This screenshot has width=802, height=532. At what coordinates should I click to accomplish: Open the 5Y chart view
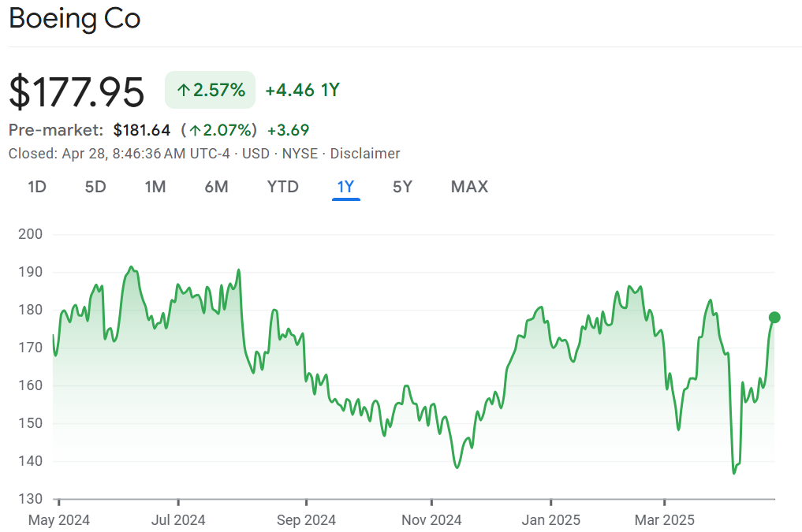[x=402, y=187]
